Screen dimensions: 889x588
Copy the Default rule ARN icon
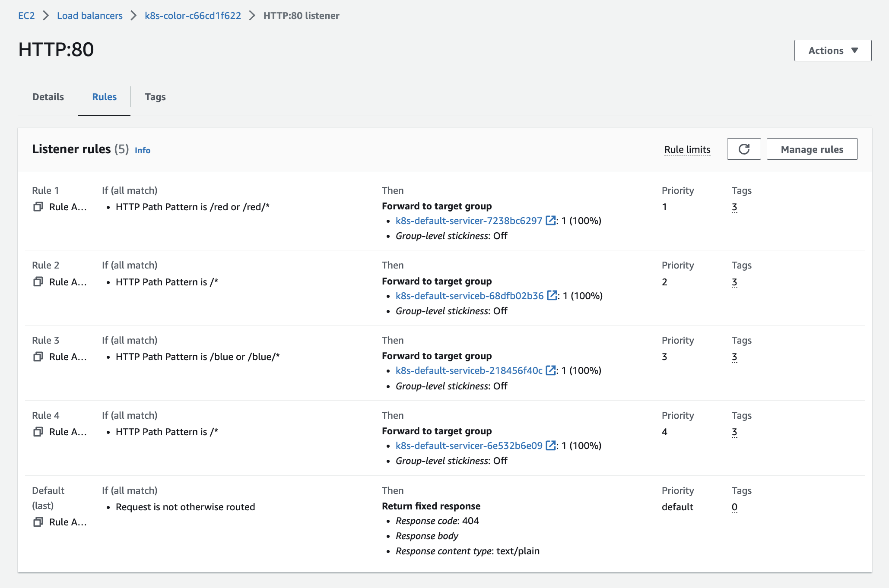click(38, 522)
